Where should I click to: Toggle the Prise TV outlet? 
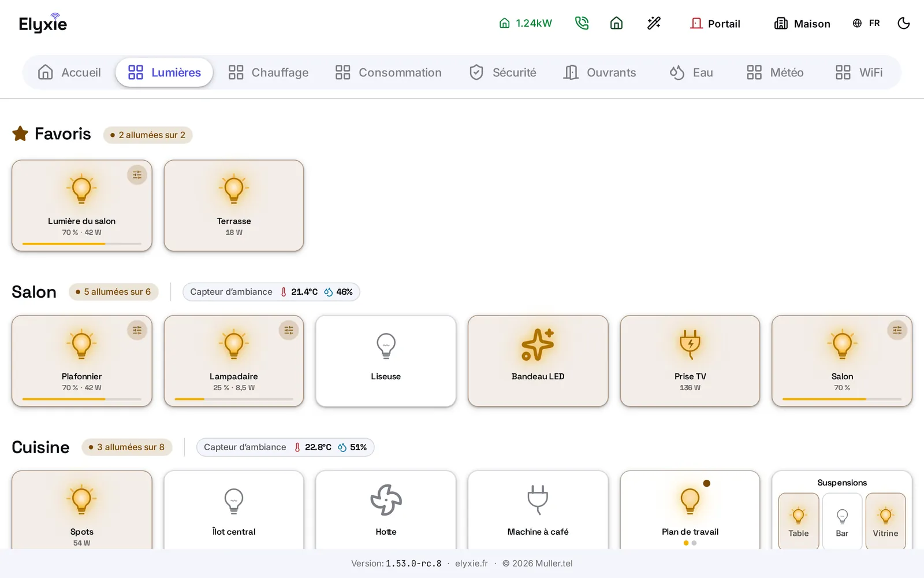[x=690, y=361]
